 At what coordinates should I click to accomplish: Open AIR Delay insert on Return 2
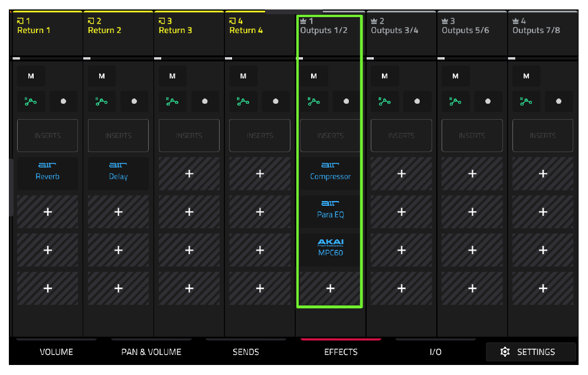click(118, 173)
